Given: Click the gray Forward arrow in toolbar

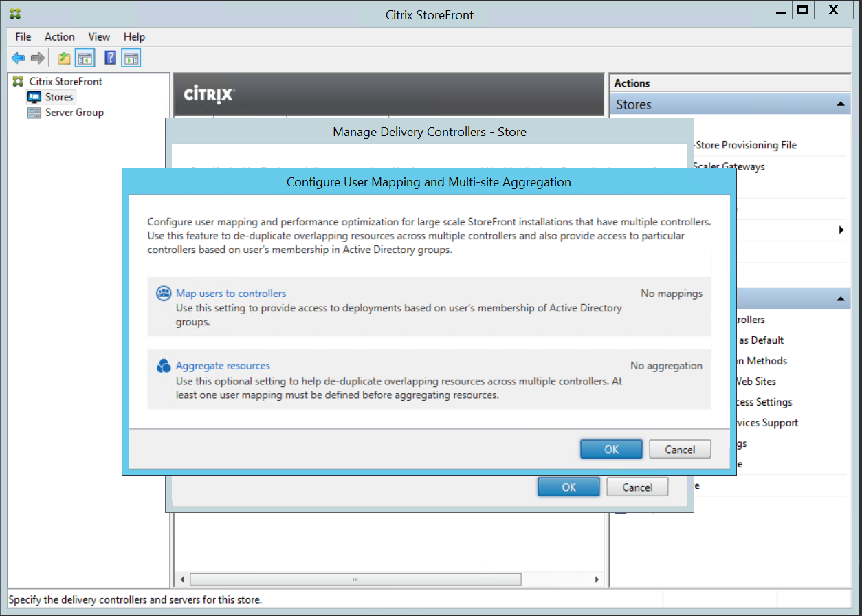Looking at the screenshot, I should (38, 58).
